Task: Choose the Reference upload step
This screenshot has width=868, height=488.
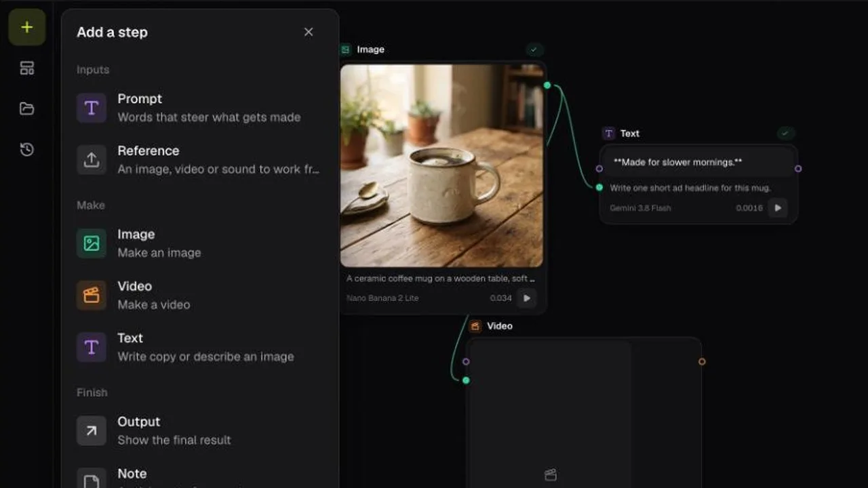Action: click(x=200, y=160)
